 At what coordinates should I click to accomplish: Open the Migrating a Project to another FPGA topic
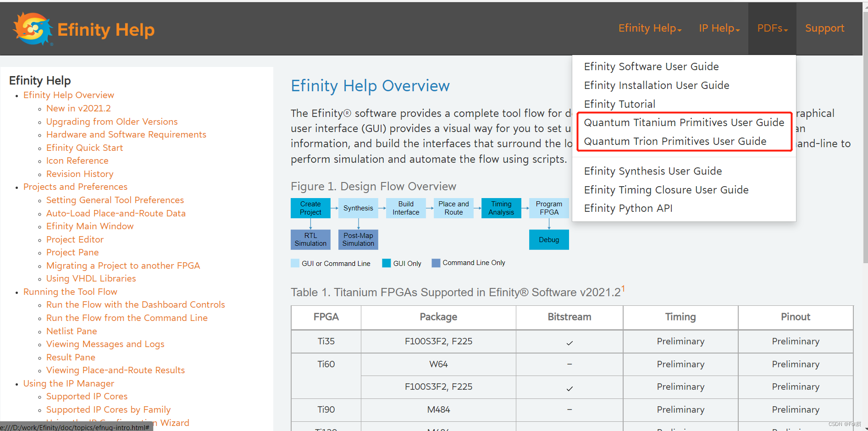(123, 265)
